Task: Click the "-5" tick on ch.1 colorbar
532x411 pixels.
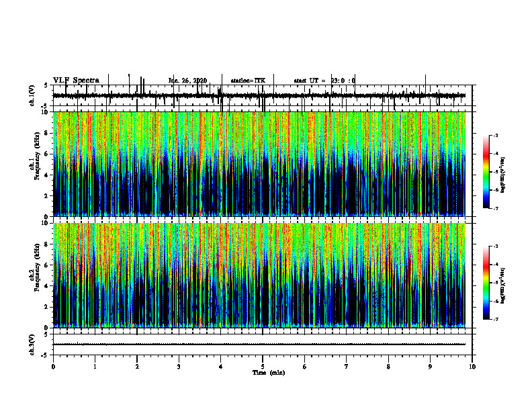Action: coord(495,172)
